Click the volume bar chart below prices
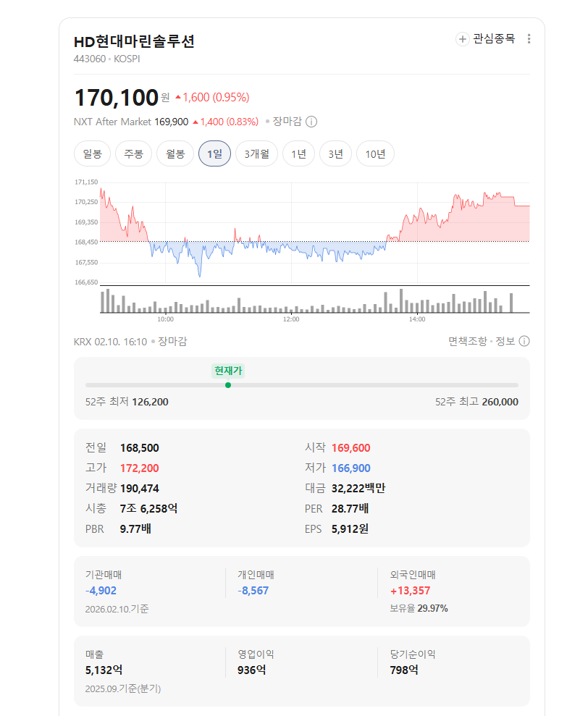The image size is (588, 716). point(315,300)
